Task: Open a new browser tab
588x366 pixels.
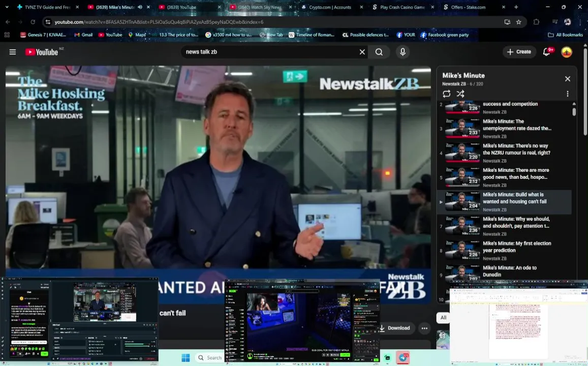Action: coord(516,7)
